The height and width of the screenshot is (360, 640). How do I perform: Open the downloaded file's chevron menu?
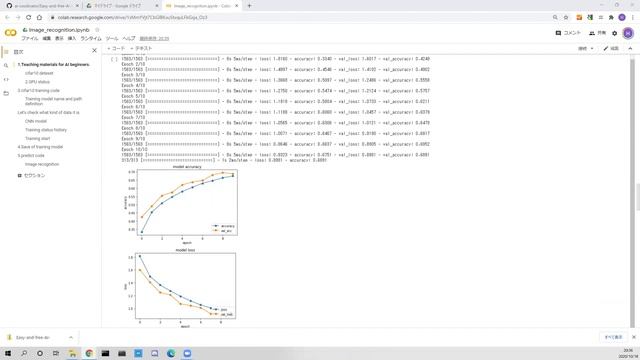click(x=71, y=338)
